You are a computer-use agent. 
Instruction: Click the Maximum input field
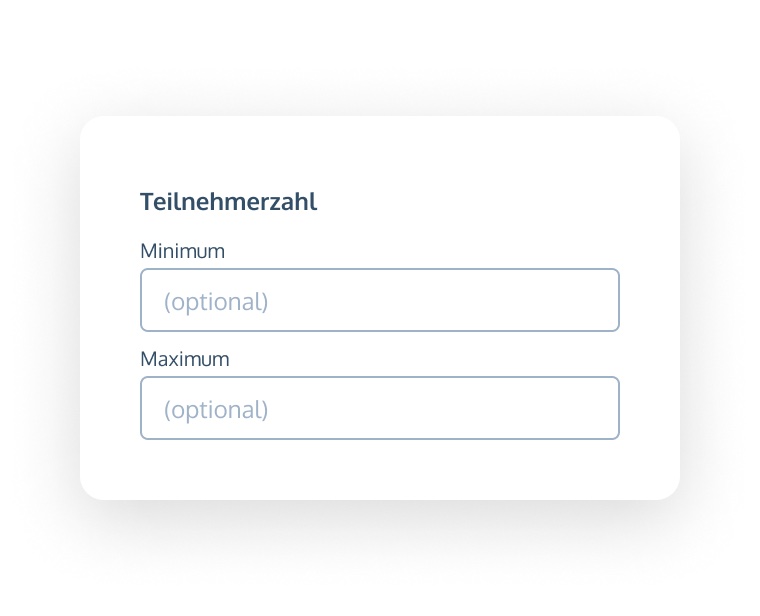(380, 408)
